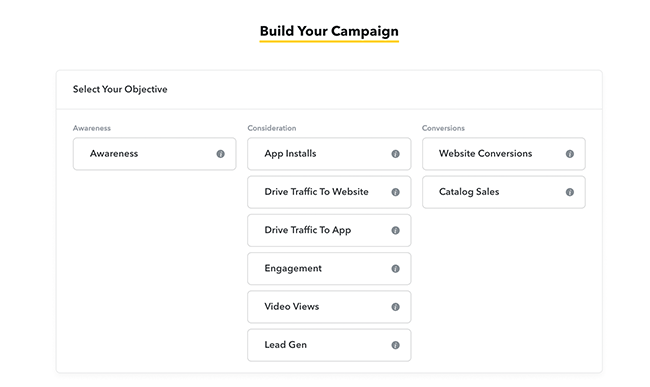Pick the Drive Traffic To App objective

coord(329,230)
